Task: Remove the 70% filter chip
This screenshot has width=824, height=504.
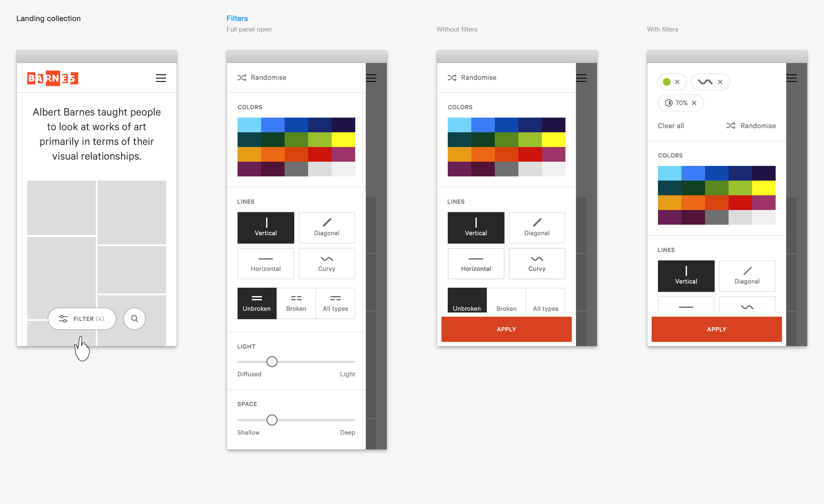Action: (694, 103)
